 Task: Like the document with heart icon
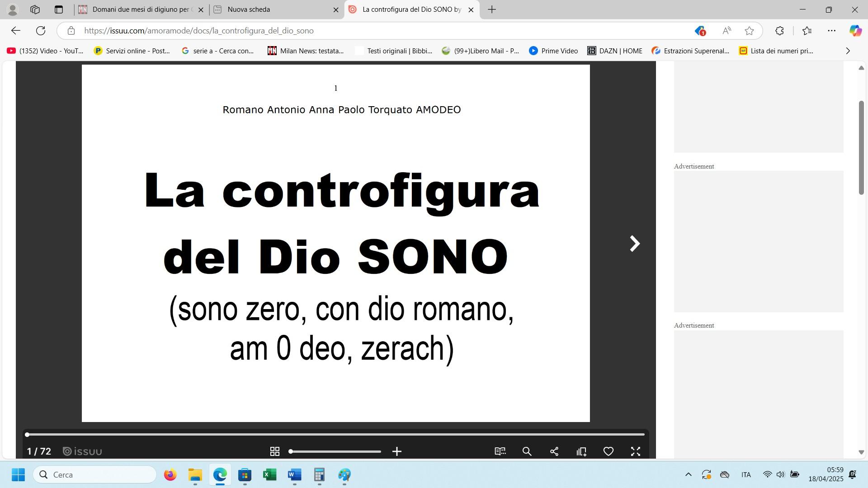609,451
